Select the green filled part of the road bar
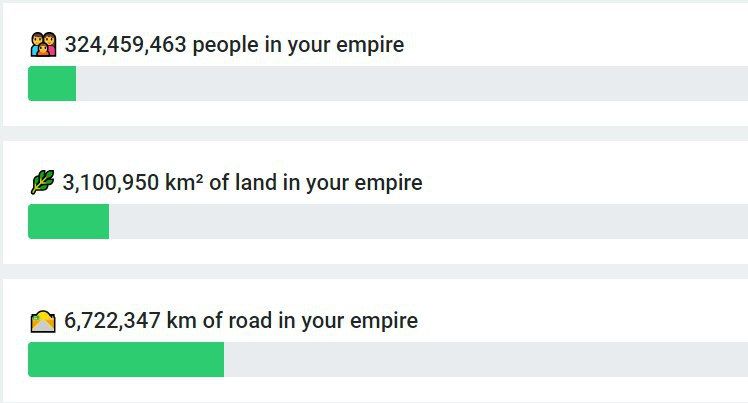The height and width of the screenshot is (403, 748). 126,359
